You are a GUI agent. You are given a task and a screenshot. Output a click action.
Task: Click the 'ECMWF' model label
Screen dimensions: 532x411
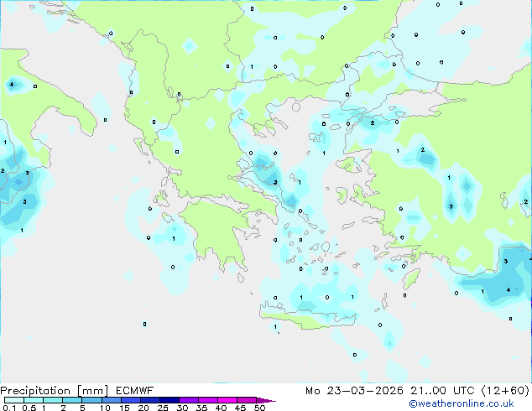135,391
